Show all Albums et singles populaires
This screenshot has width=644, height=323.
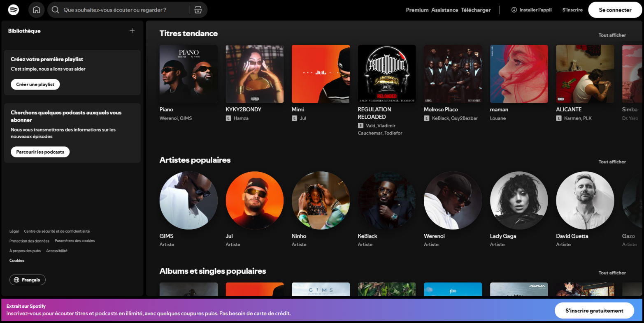pyautogui.click(x=612, y=273)
